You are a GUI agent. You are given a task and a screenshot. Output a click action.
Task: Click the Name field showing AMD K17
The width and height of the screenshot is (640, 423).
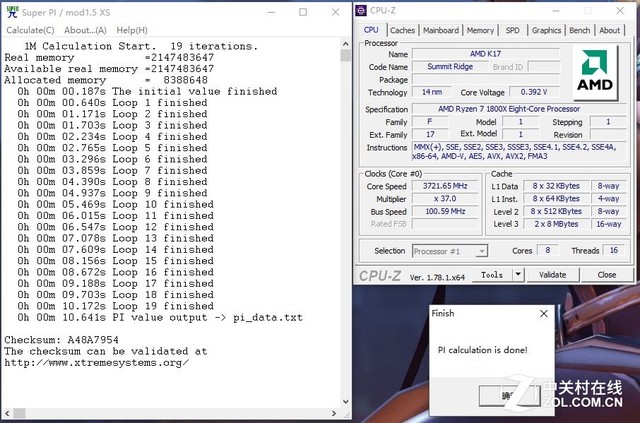click(485, 53)
